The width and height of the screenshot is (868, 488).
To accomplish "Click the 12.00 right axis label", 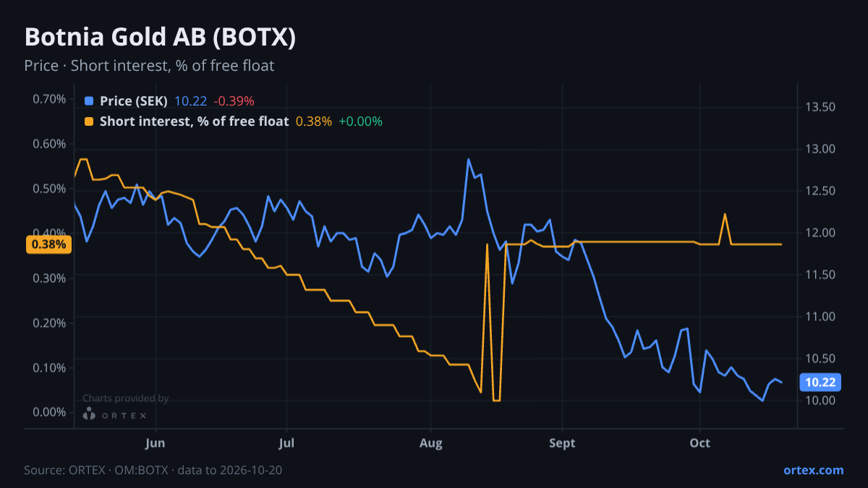I will coord(820,233).
